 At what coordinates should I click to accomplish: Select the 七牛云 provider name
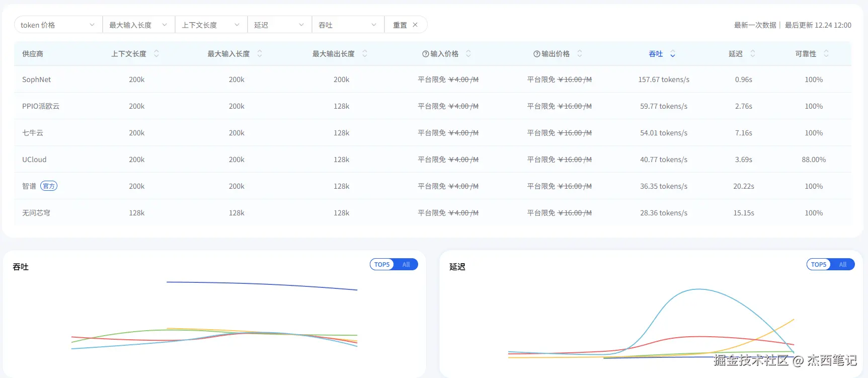pos(33,133)
